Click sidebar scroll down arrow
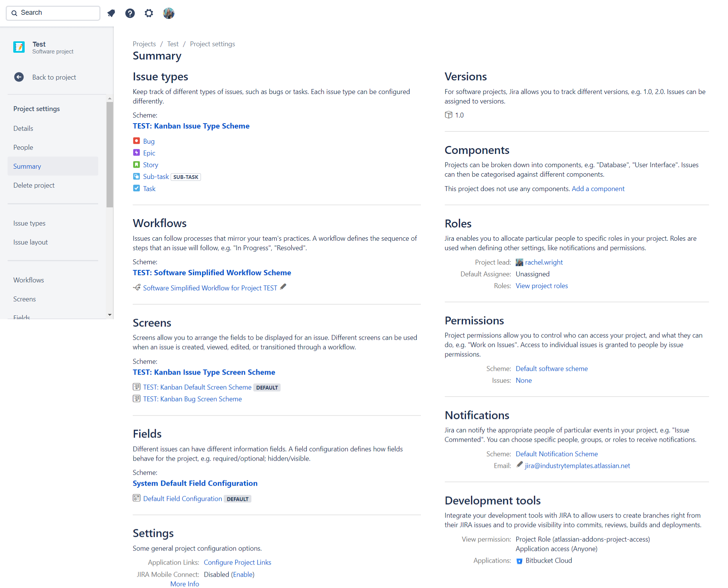This screenshot has height=588, width=728. tap(110, 315)
